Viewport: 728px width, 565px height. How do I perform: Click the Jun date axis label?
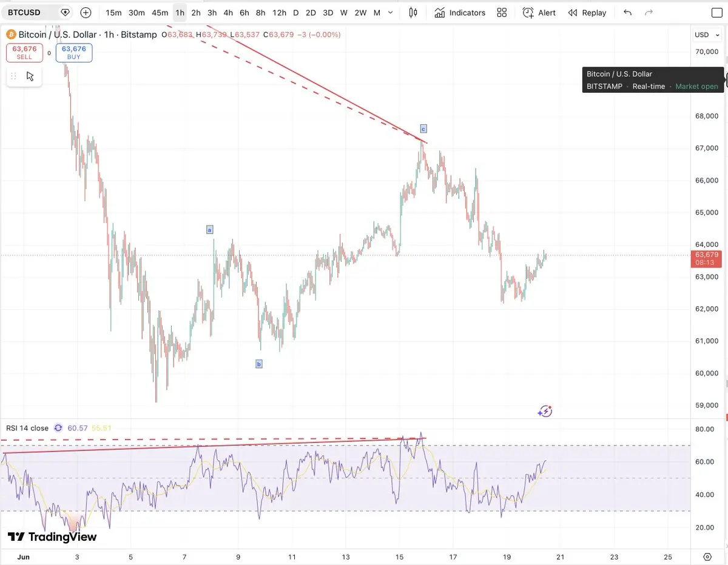coord(23,557)
